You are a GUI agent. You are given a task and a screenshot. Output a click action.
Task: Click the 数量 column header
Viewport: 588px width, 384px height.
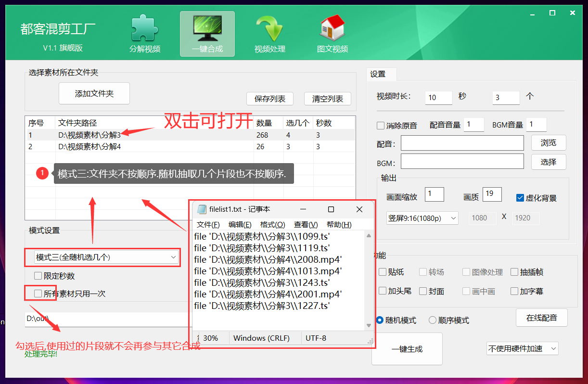coord(268,123)
